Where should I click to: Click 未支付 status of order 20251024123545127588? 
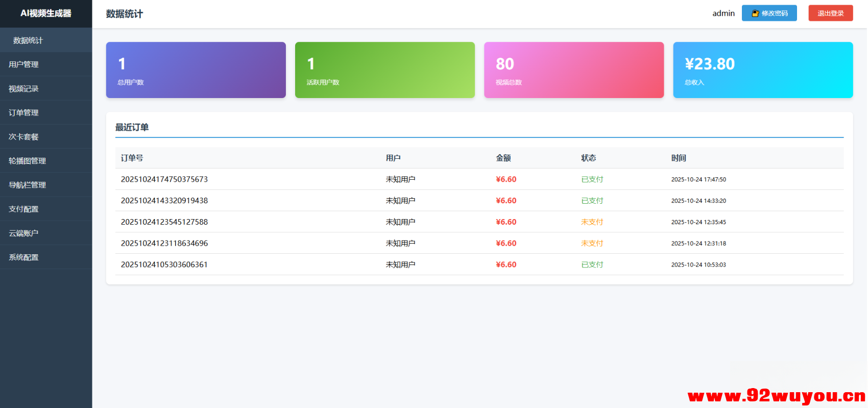click(592, 222)
